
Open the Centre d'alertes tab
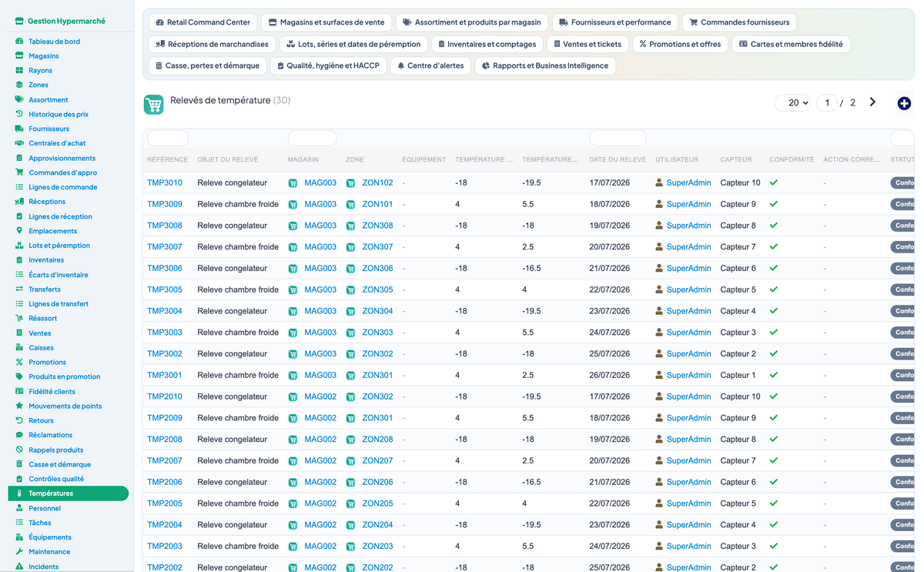coord(430,65)
